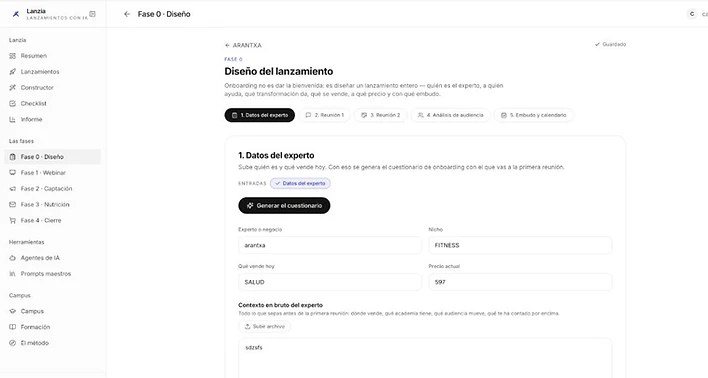Open the user avatar C menu

pos(692,14)
